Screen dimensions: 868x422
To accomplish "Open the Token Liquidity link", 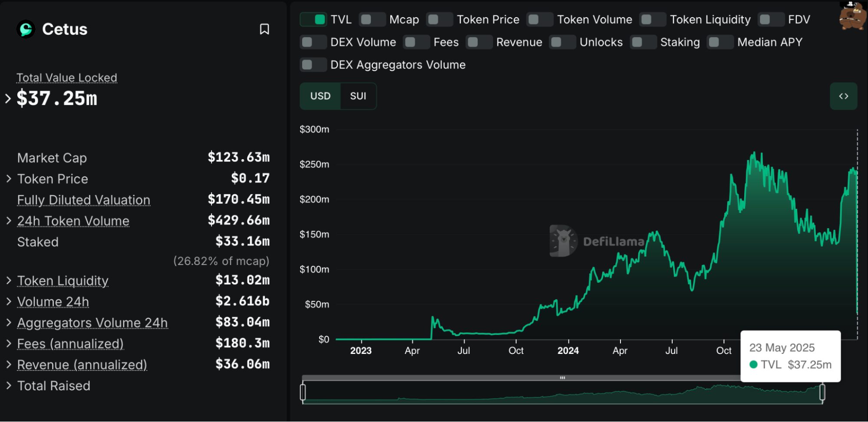I will [63, 281].
